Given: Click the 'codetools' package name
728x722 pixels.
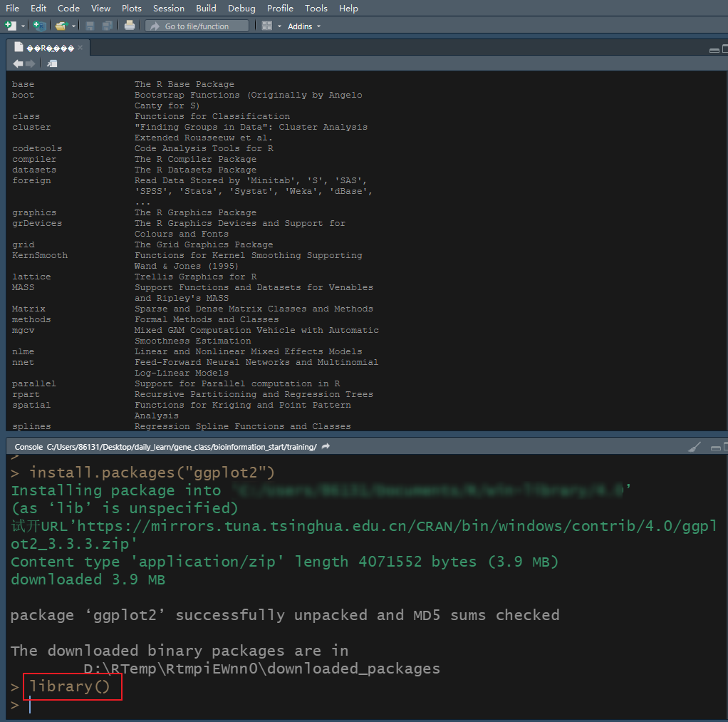Looking at the screenshot, I should click(36, 148).
